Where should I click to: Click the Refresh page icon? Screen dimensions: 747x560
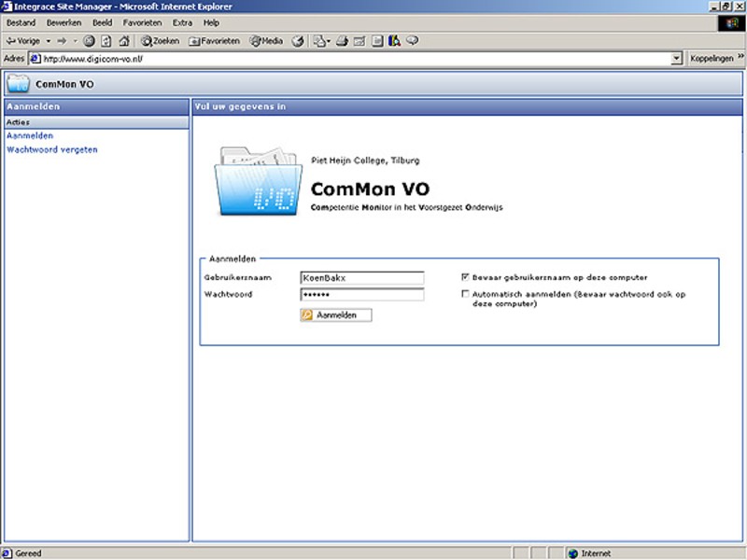[x=106, y=41]
